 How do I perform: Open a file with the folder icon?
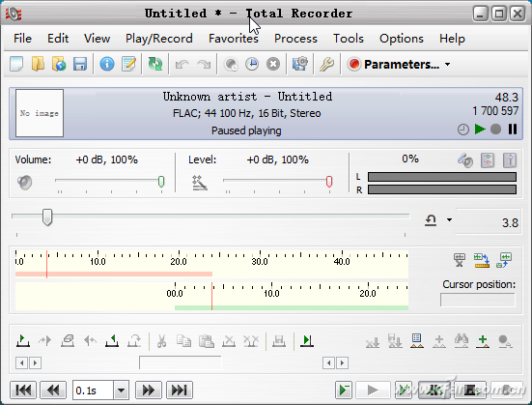pos(38,64)
